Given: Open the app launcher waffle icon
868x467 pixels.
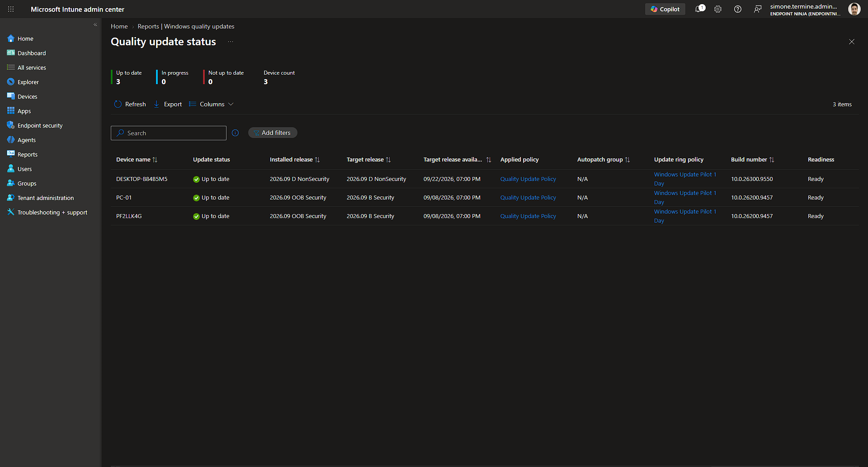Looking at the screenshot, I should click(x=11, y=9).
